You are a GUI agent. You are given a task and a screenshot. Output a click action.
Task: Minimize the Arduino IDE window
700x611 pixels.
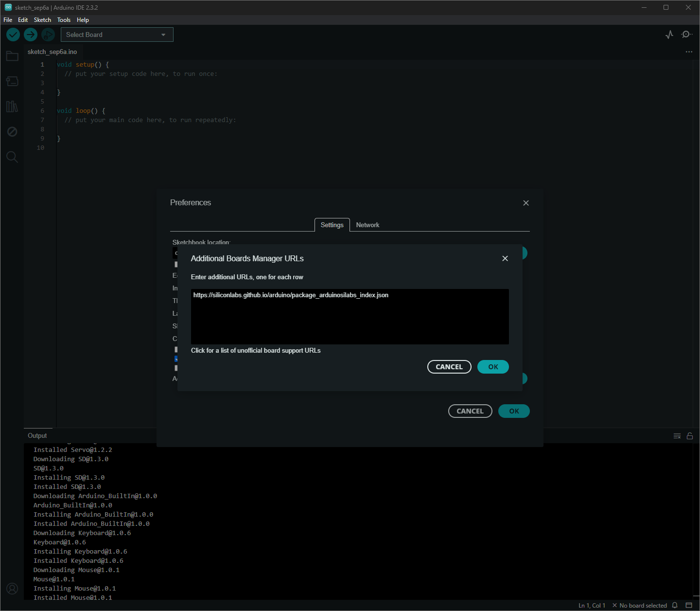644,7
